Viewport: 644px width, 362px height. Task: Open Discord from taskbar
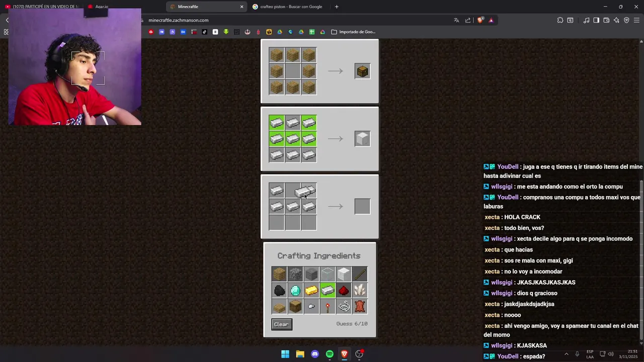[315, 354]
